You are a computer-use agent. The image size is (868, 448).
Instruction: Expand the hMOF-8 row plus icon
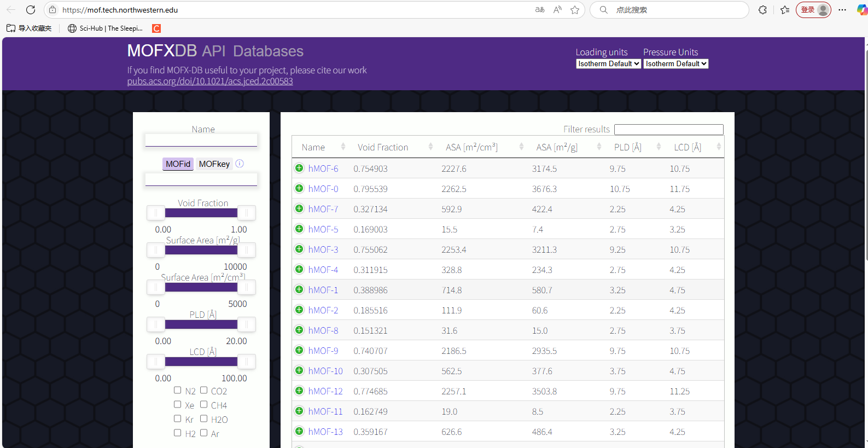tap(299, 330)
